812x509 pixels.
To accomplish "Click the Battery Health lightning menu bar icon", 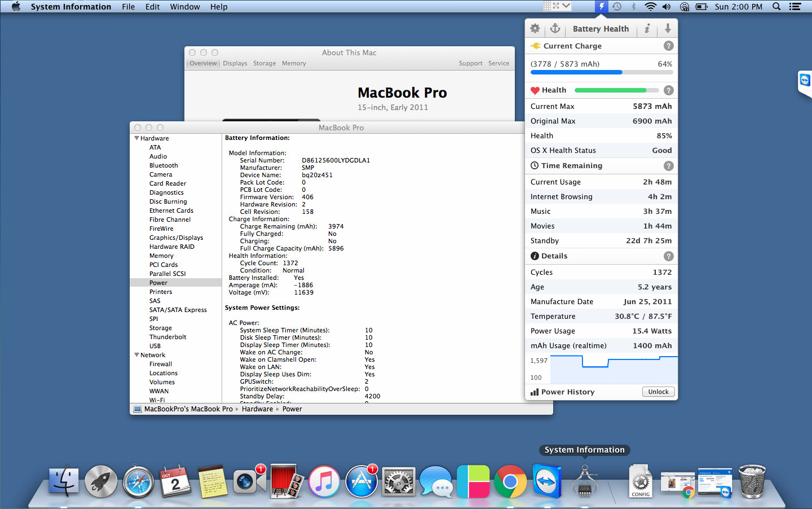I will 602,7.
